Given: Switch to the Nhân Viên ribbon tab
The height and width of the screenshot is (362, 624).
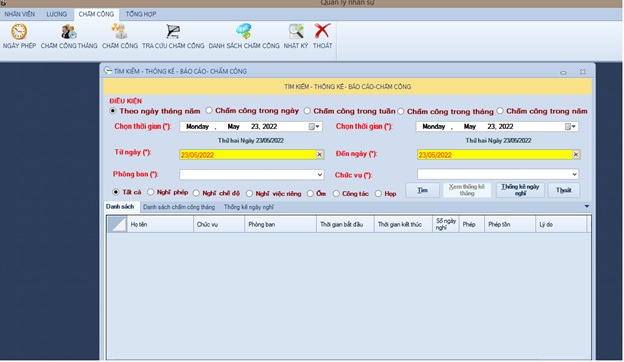Looking at the screenshot, I should (x=20, y=14).
